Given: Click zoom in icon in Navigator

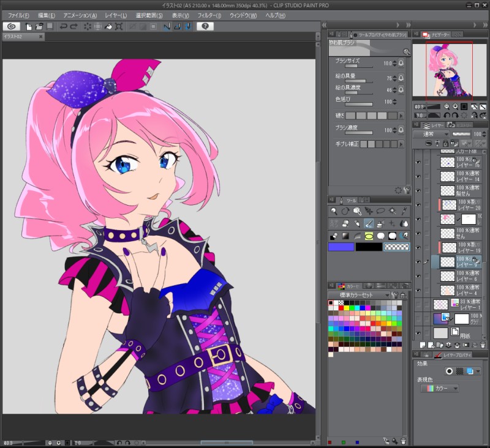Looking at the screenshot, I should [455, 106].
